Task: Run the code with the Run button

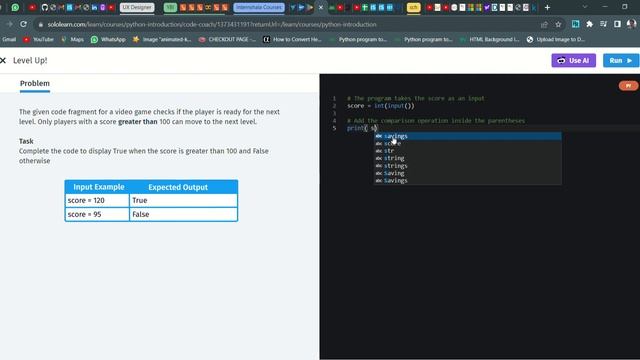Action: (x=621, y=60)
